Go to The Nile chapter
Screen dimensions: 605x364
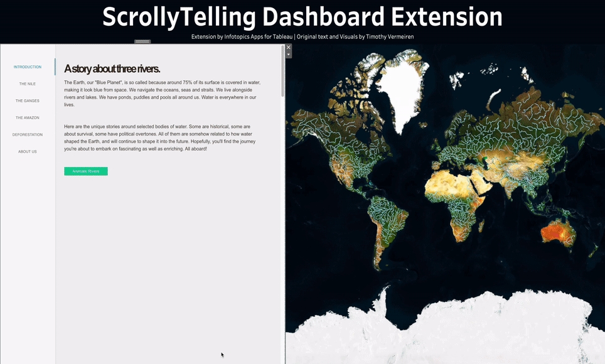[28, 83]
